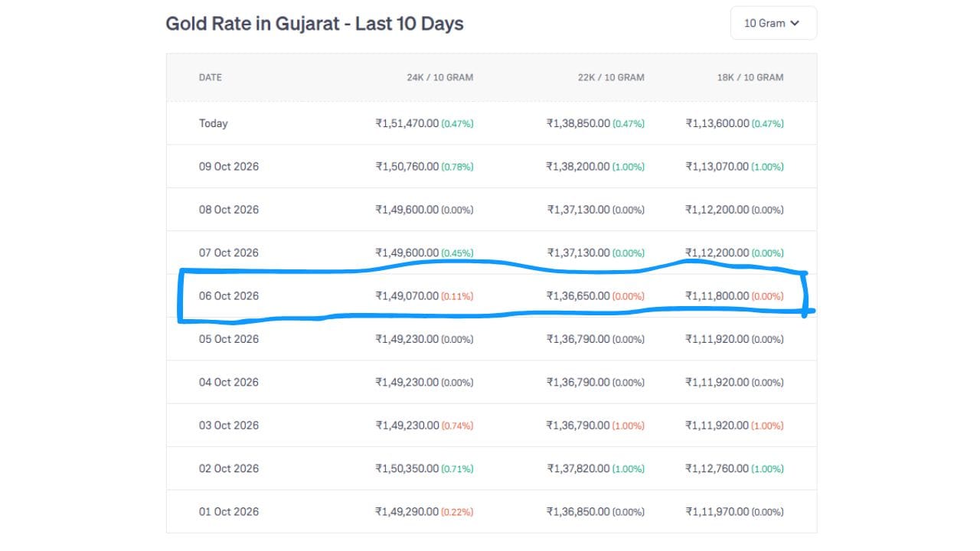Screen dimensions: 980x551
Task: Select the Today row date cell
Action: 214,123
